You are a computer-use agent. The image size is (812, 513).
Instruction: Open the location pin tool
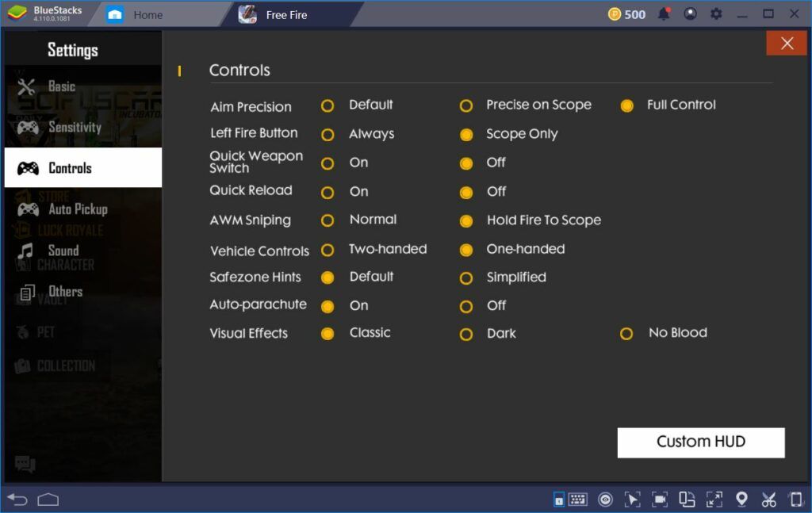741,500
